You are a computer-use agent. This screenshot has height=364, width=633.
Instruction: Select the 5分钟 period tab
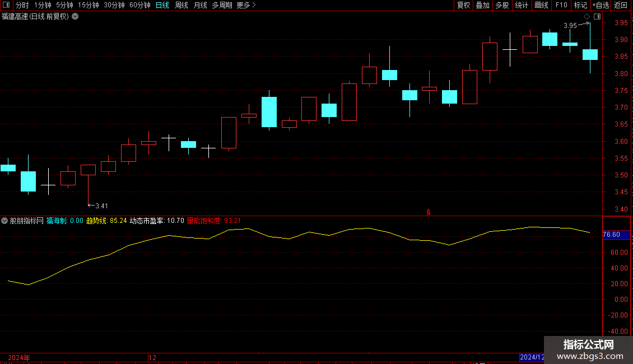(x=64, y=5)
